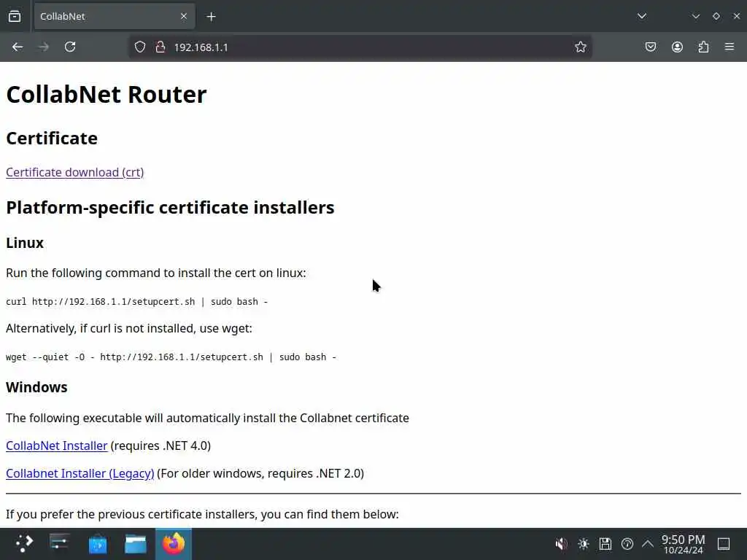Bookmark this page with the star icon

click(x=580, y=47)
